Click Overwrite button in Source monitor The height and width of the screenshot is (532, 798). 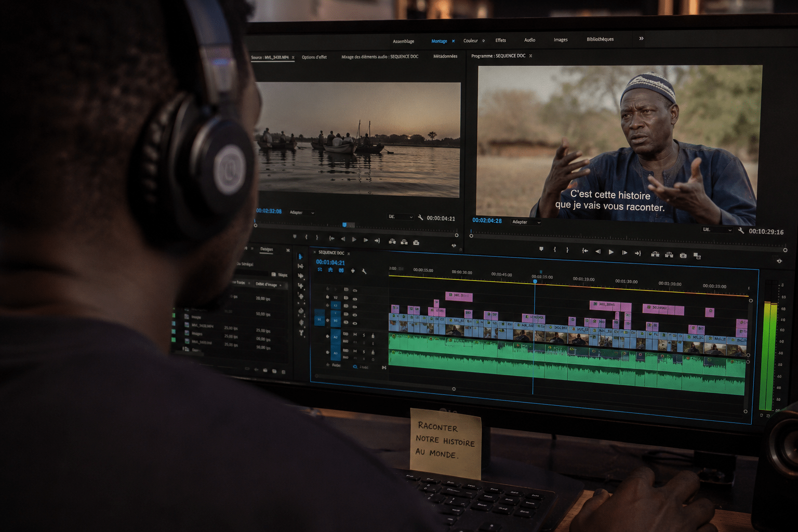coord(404,242)
